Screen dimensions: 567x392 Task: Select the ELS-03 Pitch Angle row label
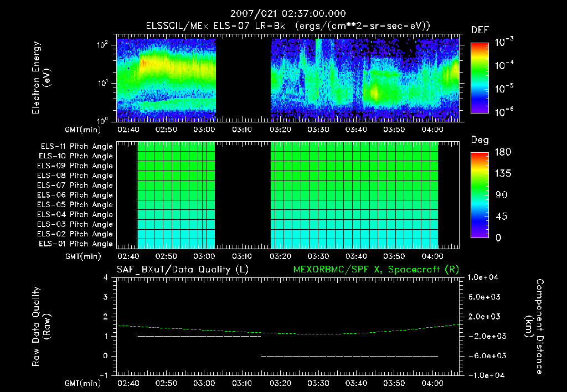(x=75, y=224)
